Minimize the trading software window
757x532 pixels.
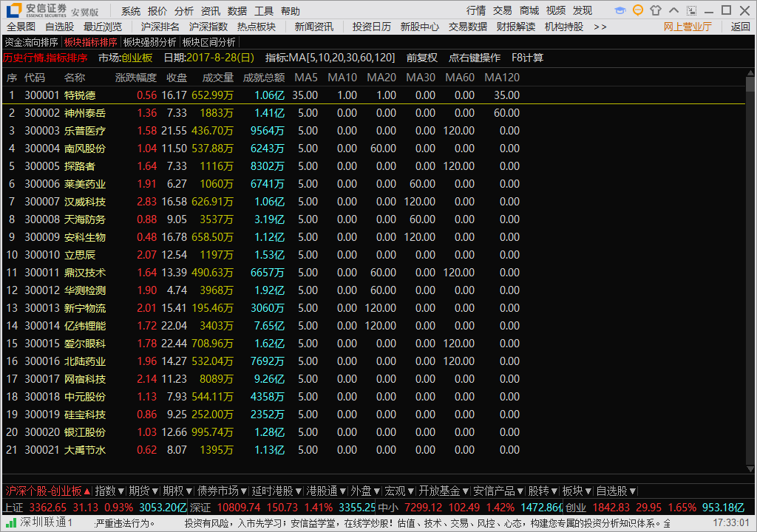pos(709,10)
